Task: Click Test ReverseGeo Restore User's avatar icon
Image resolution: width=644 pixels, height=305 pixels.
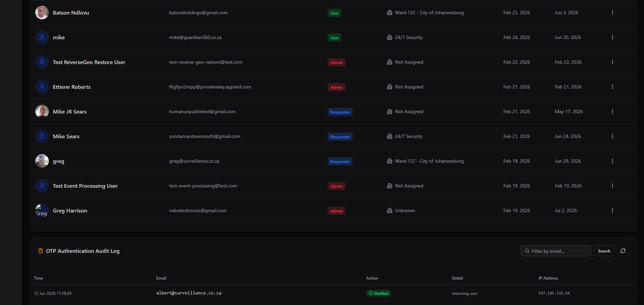Action: (42, 62)
